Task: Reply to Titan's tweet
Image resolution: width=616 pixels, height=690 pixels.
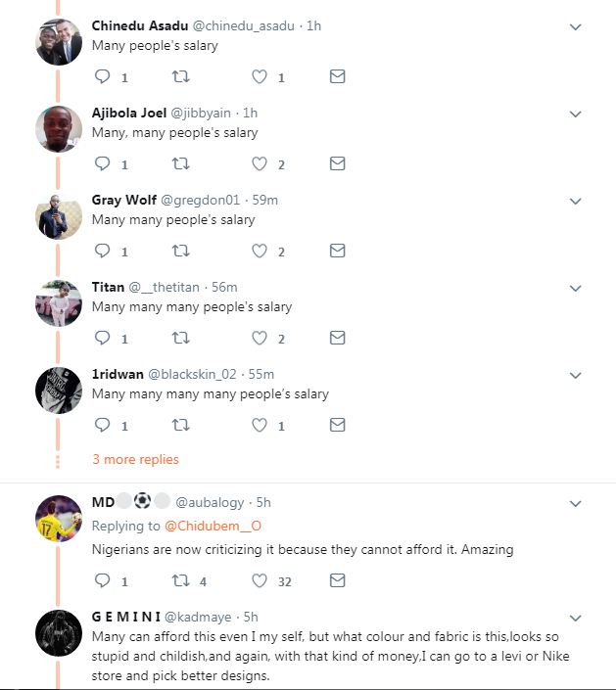Action: pos(102,339)
